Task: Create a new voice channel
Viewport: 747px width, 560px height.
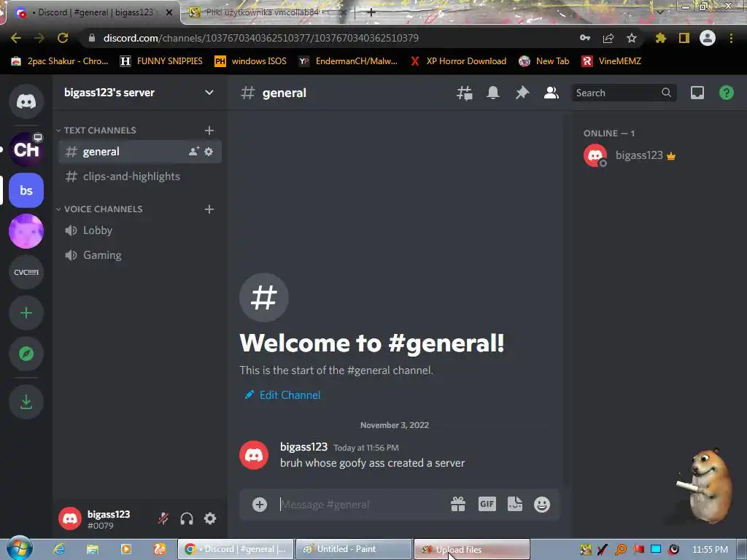Action: click(x=209, y=209)
